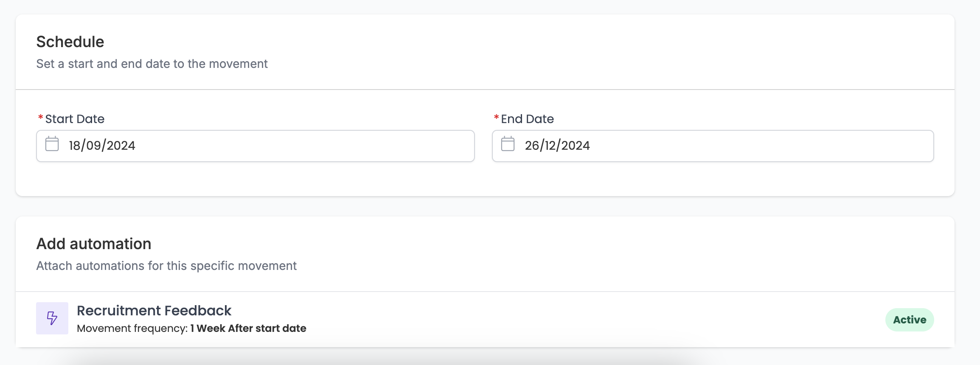Select the 18/09/2024 date value
980x365 pixels.
tap(102, 146)
